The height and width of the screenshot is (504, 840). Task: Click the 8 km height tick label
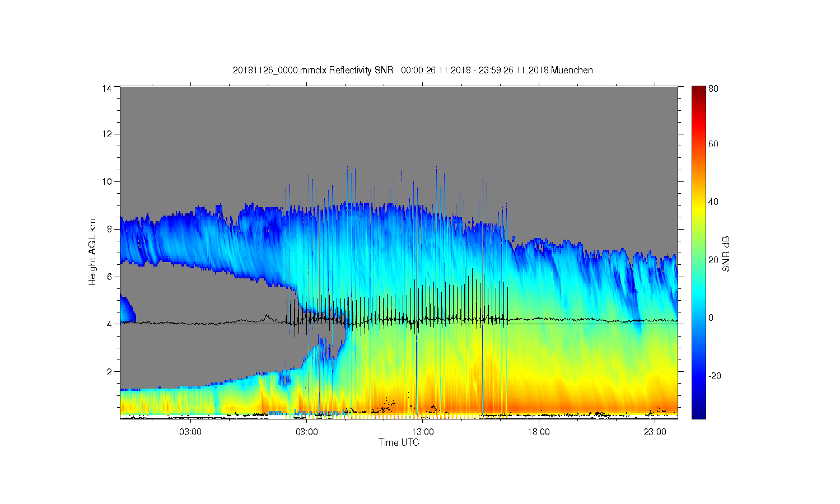(x=109, y=229)
